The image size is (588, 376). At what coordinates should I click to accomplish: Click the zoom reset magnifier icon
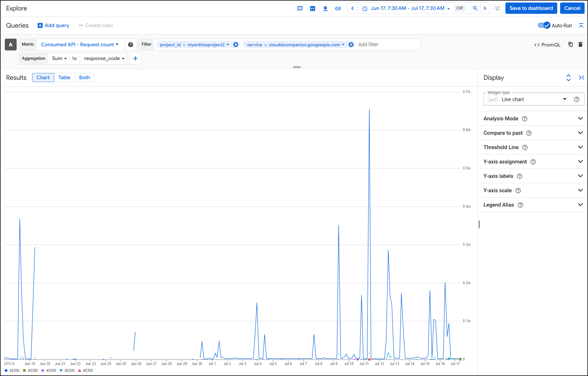(x=475, y=8)
